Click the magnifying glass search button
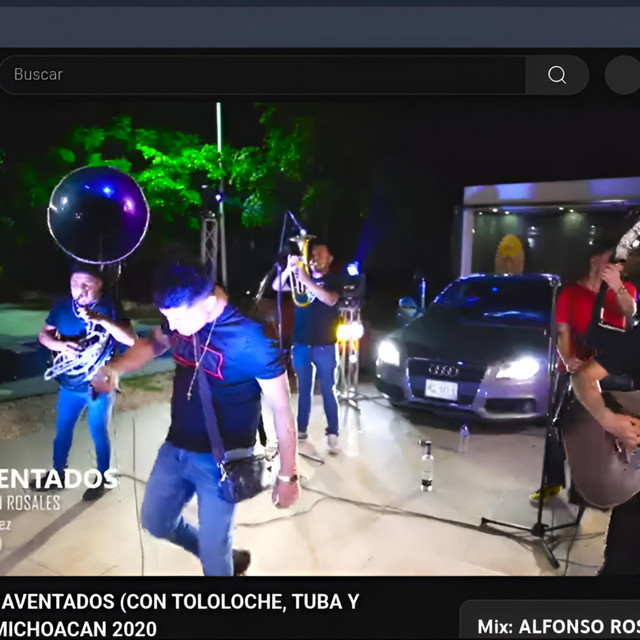The width and height of the screenshot is (640, 640). click(557, 75)
